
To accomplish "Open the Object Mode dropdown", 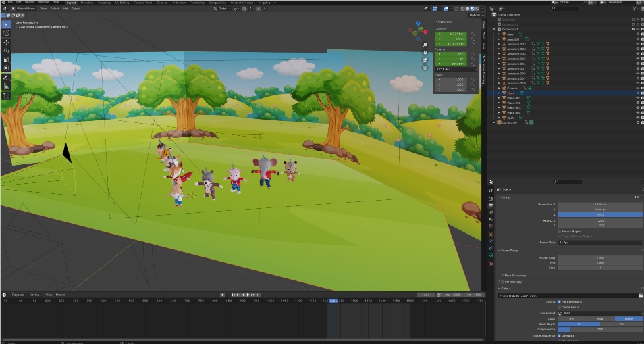I will 25,9.
